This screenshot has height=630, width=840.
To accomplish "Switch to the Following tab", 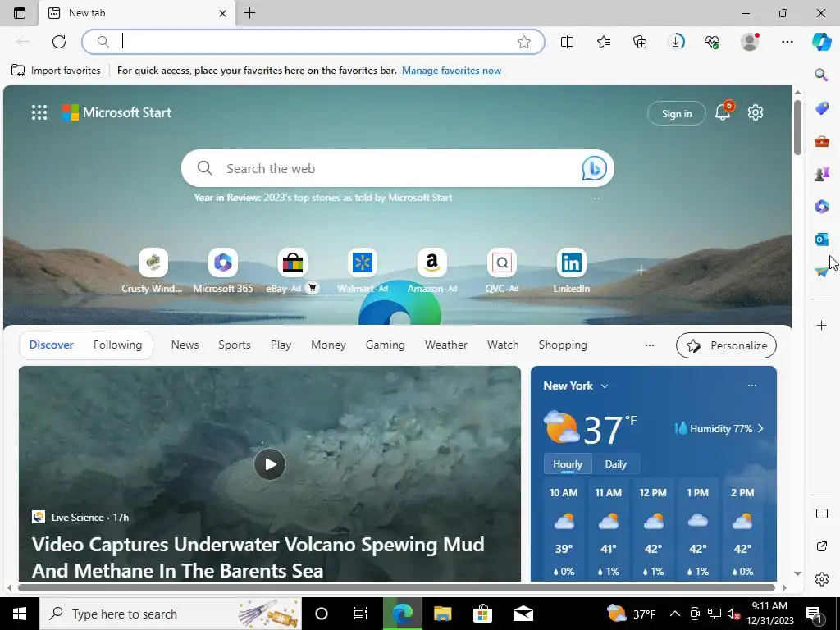I will (118, 345).
